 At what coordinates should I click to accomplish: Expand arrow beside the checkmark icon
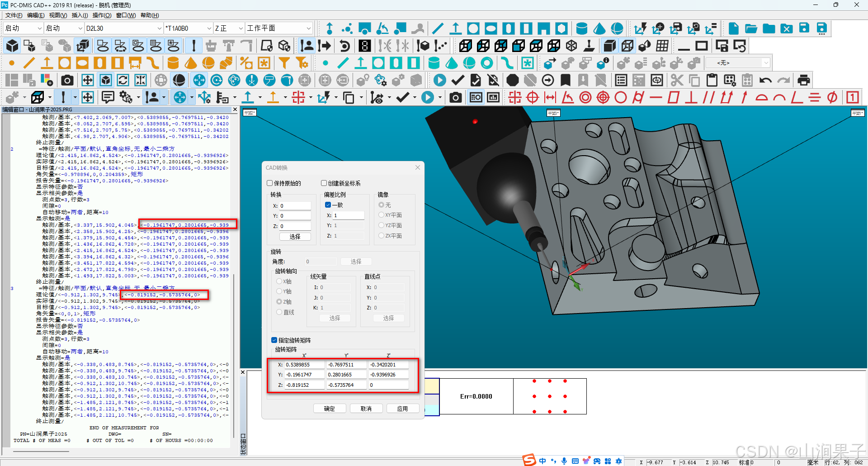[414, 97]
